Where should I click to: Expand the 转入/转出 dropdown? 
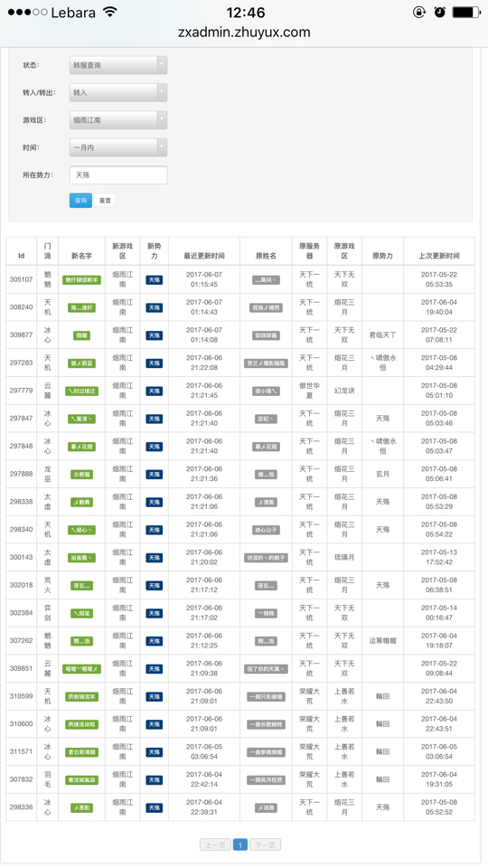click(x=118, y=92)
